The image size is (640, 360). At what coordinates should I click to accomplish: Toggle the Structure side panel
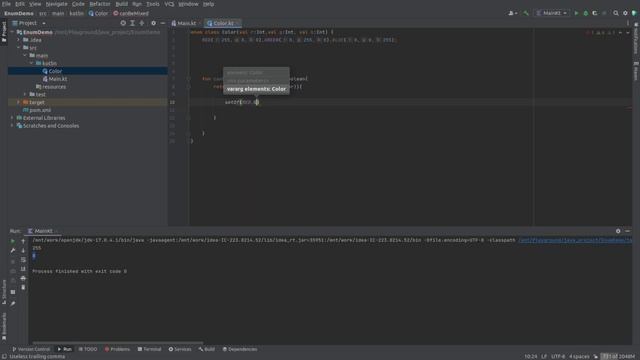(x=4, y=292)
